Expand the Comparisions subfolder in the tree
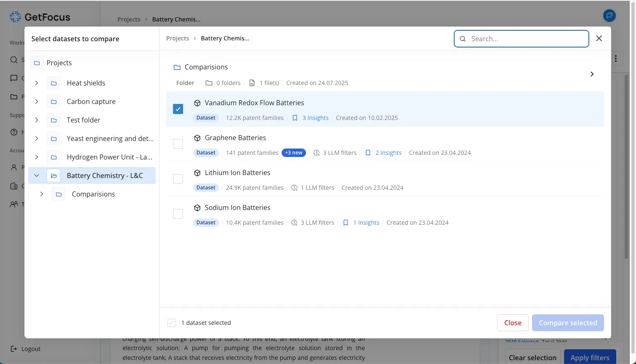Image resolution: width=636 pixels, height=364 pixels. [x=42, y=194]
